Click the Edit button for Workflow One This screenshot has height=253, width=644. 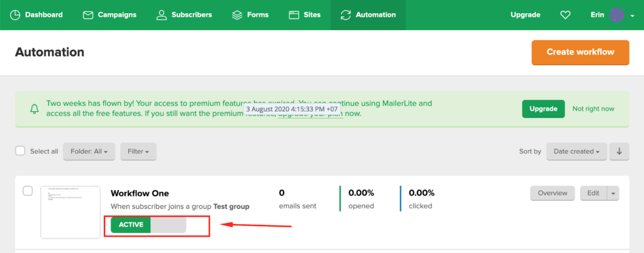593,193
